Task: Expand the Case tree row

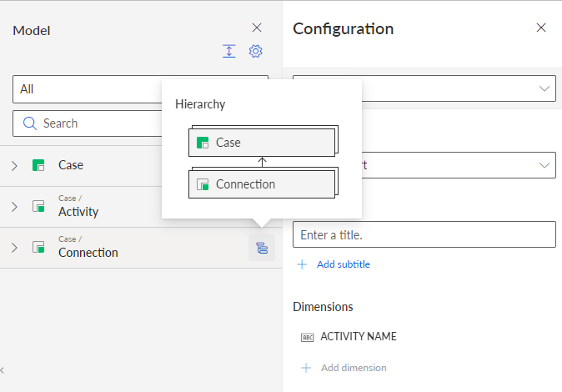Action: [14, 166]
